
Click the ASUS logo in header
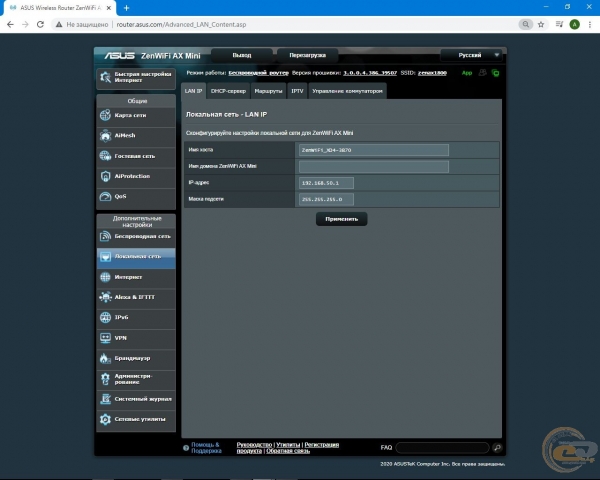[119, 56]
